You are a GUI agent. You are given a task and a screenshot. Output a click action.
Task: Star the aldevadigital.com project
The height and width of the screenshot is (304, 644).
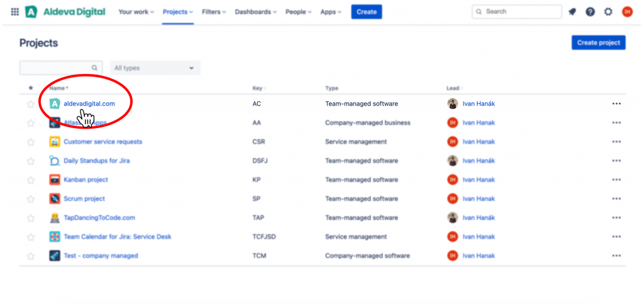31,104
